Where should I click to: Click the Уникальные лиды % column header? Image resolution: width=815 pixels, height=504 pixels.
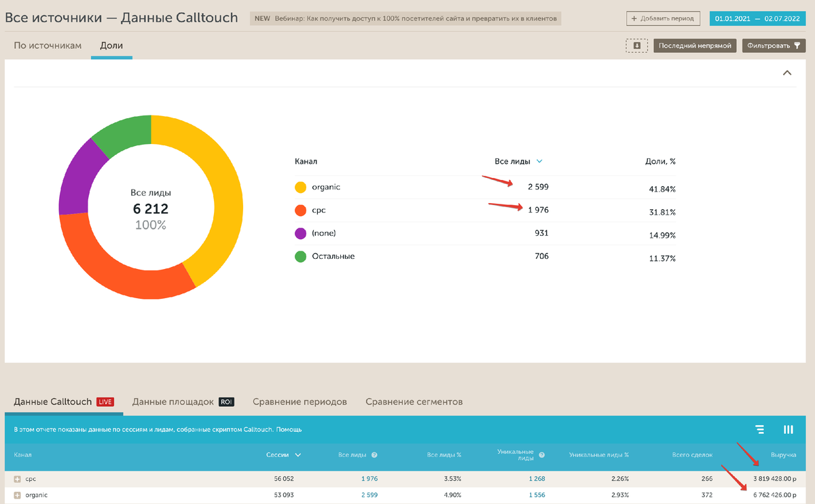(x=599, y=455)
